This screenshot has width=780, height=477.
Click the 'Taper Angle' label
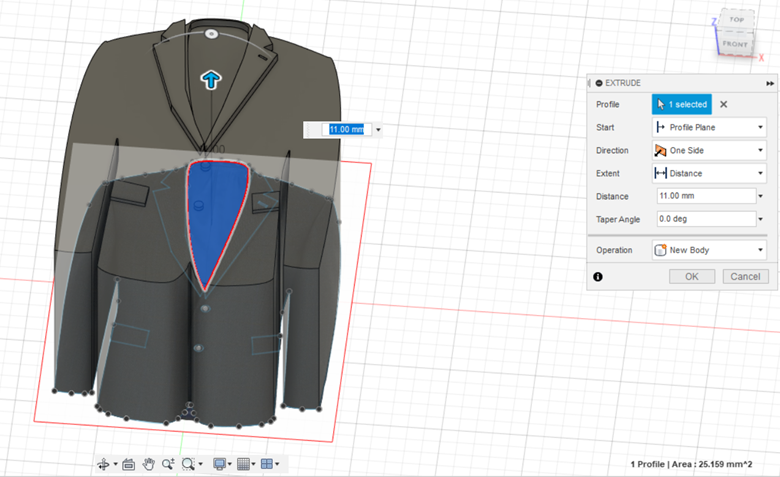point(618,219)
